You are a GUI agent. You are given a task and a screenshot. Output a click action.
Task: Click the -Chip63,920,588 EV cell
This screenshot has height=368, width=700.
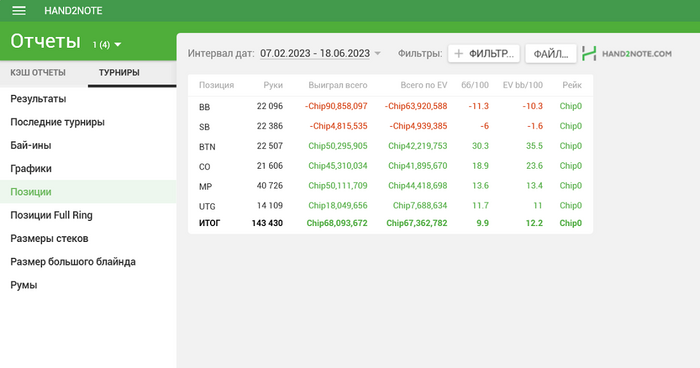pos(416,106)
